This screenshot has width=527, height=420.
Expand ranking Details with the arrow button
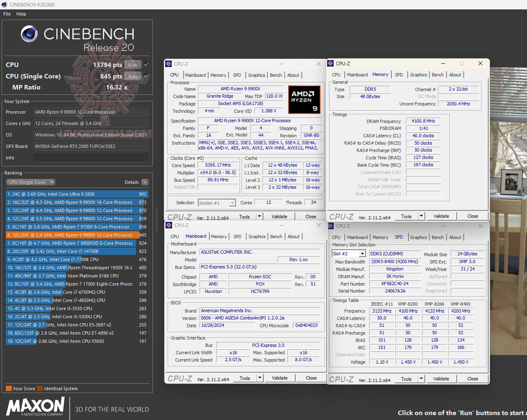pyautogui.click(x=145, y=182)
